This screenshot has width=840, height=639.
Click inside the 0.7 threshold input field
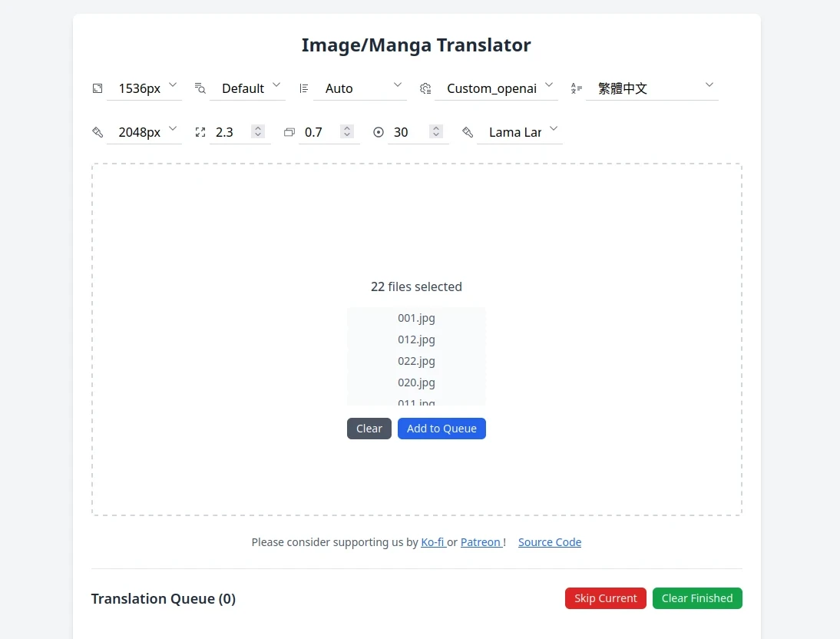click(320, 132)
